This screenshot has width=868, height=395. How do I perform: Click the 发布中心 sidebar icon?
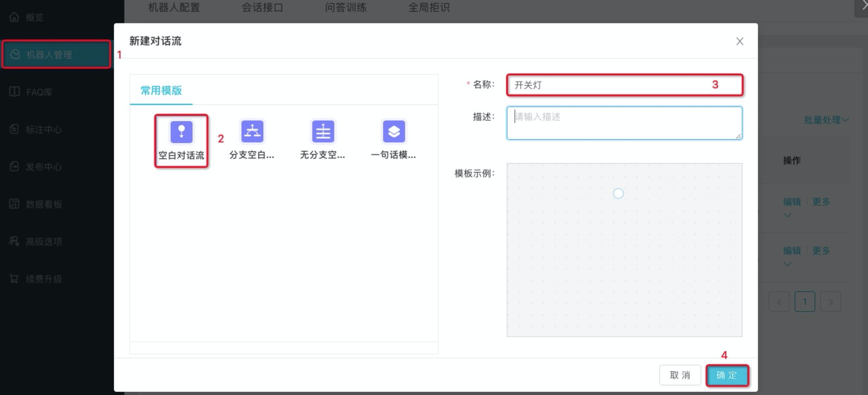pos(14,166)
